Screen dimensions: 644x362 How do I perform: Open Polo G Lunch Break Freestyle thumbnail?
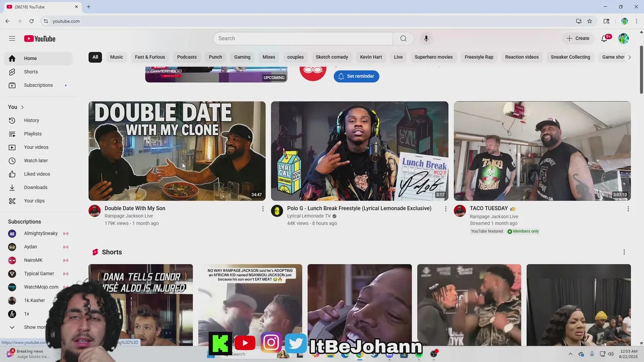(x=360, y=151)
